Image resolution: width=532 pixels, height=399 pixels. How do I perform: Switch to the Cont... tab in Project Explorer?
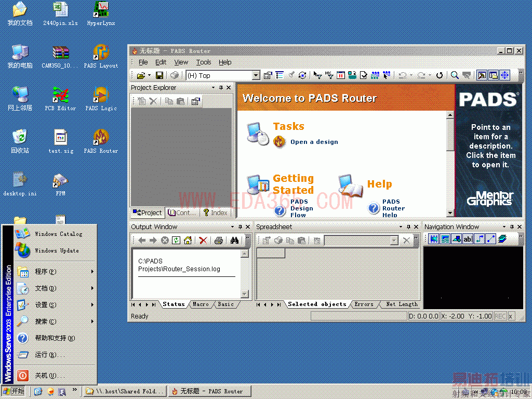point(182,212)
